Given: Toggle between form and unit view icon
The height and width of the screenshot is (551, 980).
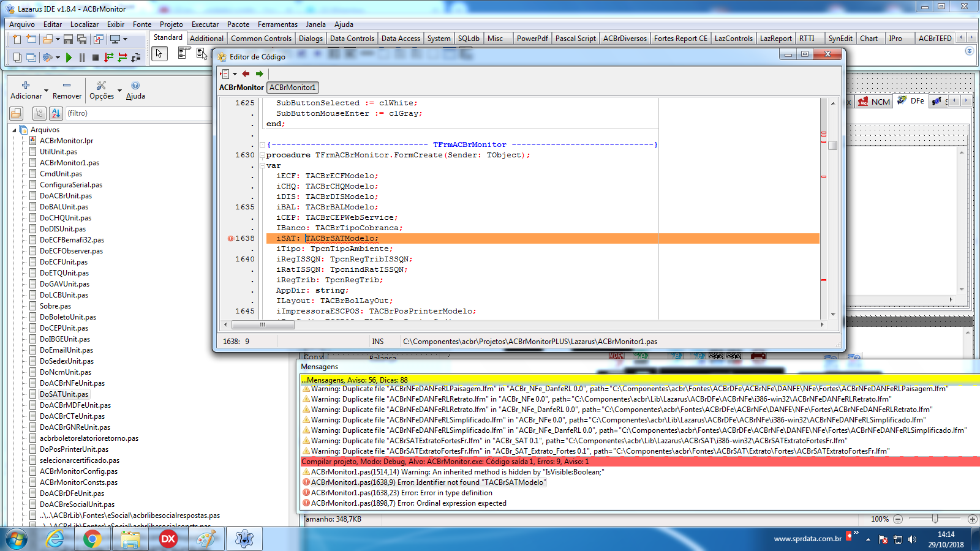Looking at the screenshot, I should [x=99, y=39].
